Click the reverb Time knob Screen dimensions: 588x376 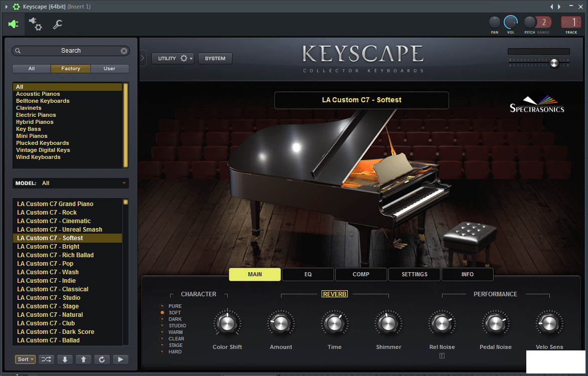[335, 323]
